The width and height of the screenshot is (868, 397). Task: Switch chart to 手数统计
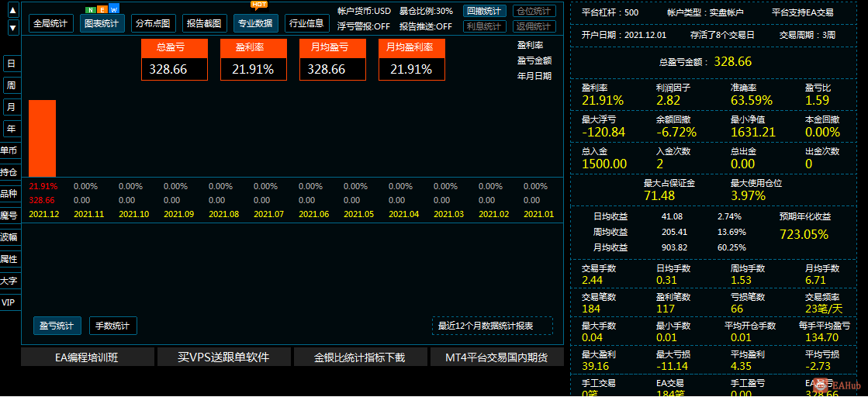tap(113, 326)
